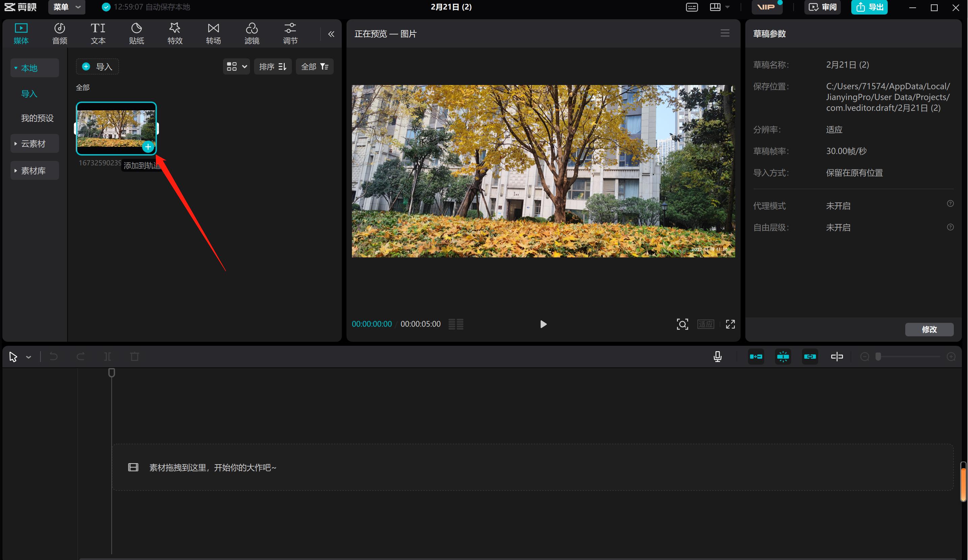Screen dimensions: 968x560
Task: Collapse media panel with double-chevron icon
Action: click(331, 34)
